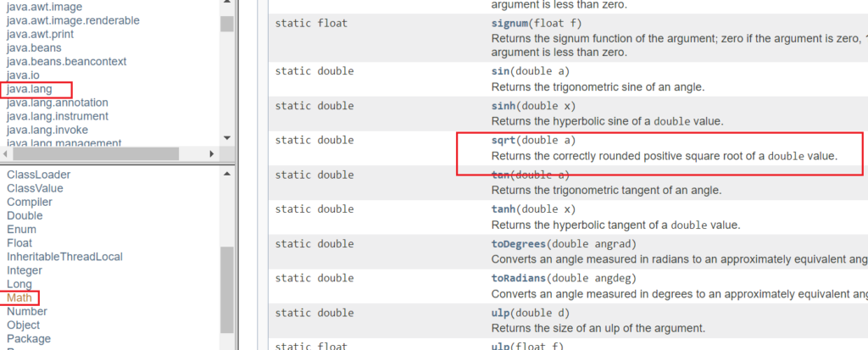
Task: Select the ClassLoader class
Action: click(x=39, y=175)
